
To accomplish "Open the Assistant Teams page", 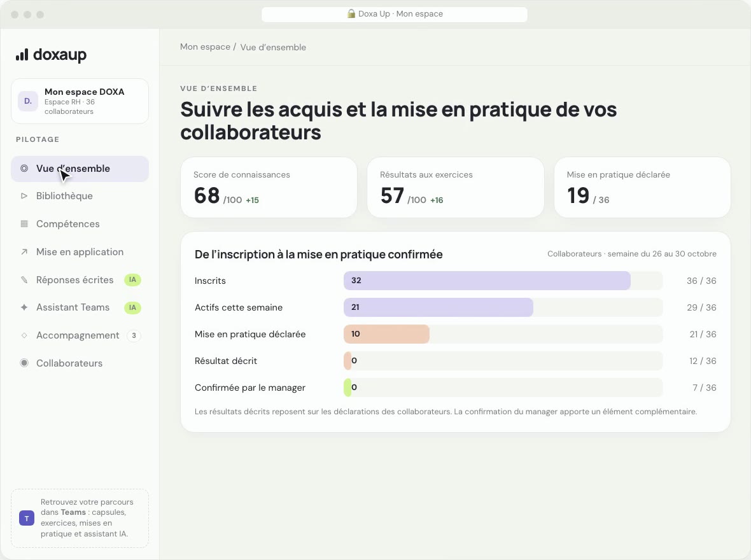I will coord(80,307).
